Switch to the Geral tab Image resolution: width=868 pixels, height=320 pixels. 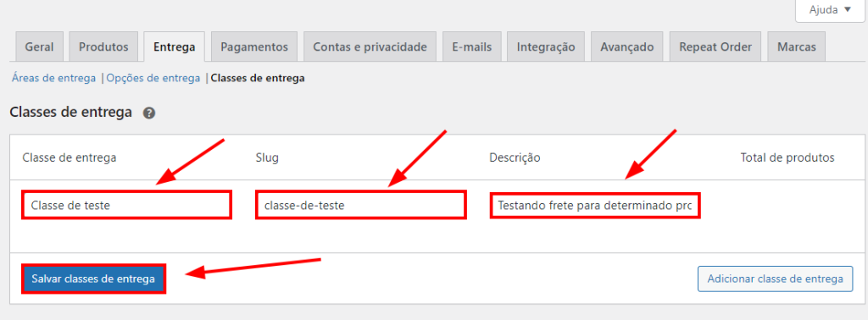click(39, 47)
